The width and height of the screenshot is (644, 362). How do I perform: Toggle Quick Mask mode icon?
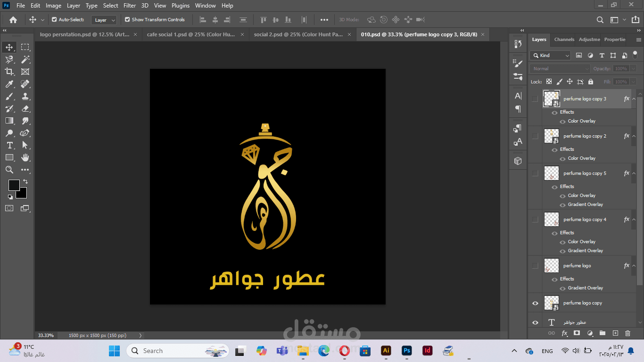click(9, 208)
